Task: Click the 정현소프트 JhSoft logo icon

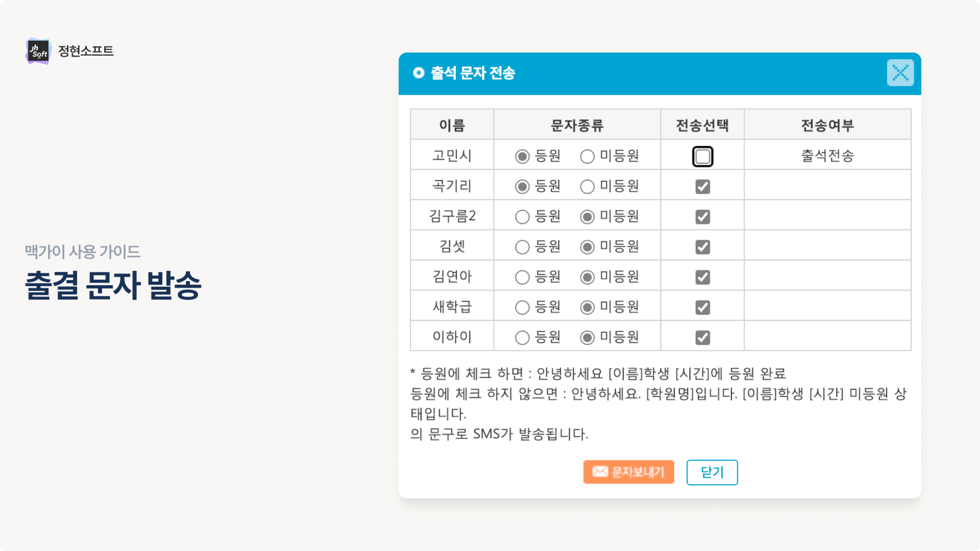Action: coord(39,51)
